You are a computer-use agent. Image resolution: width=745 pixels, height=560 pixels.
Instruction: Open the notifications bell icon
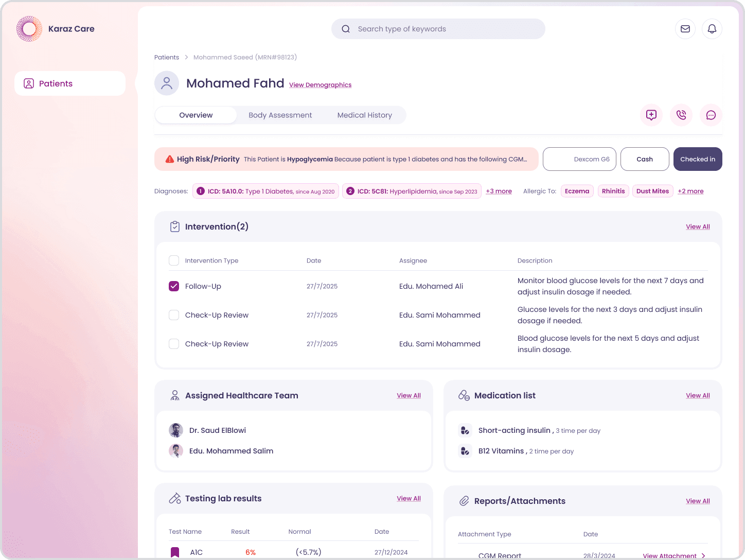pos(712,29)
